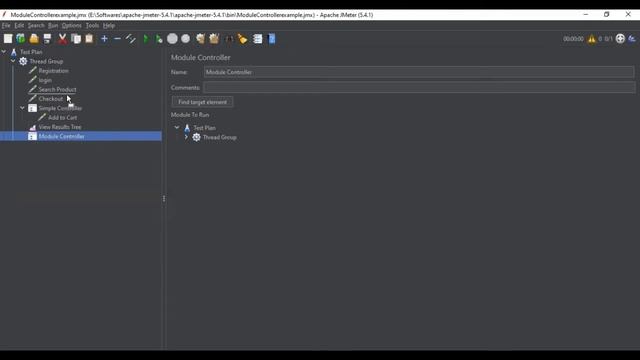Open the File menu
Screen dimensions: 640x360
(x=6, y=25)
